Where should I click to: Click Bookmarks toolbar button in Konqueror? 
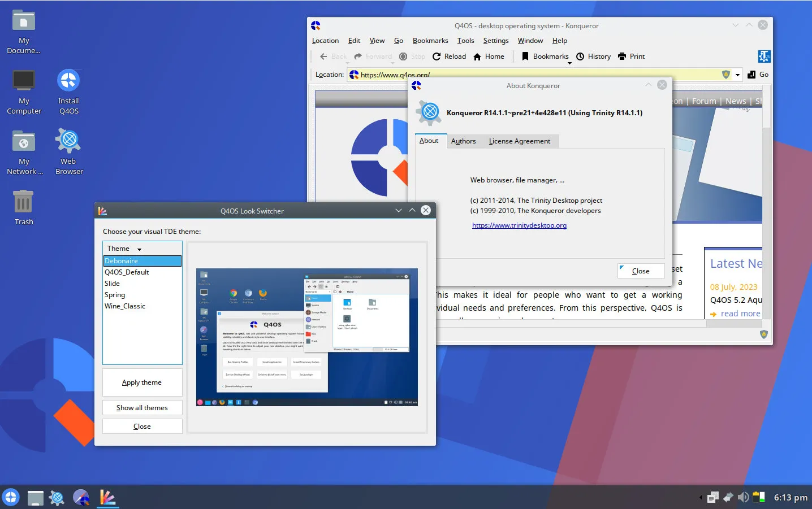pos(545,56)
